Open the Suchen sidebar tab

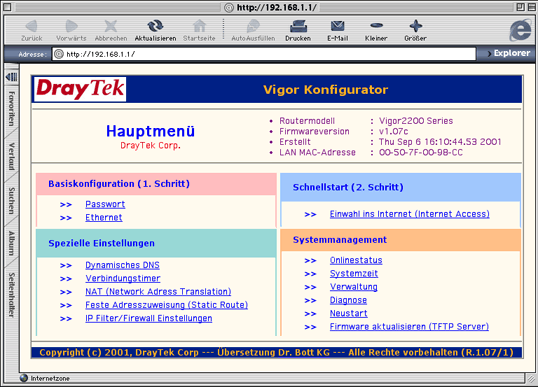coord(12,201)
